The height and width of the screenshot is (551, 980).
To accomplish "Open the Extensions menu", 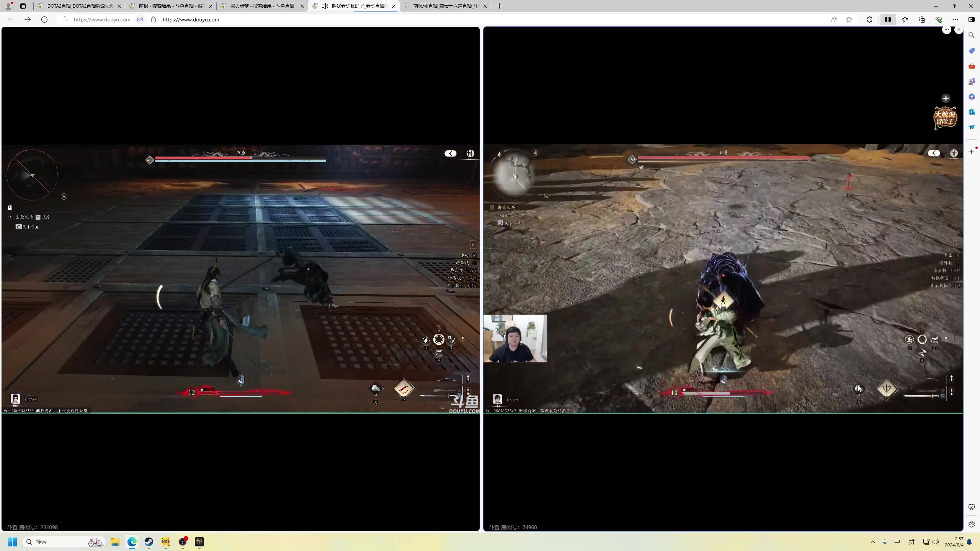I will click(x=869, y=20).
